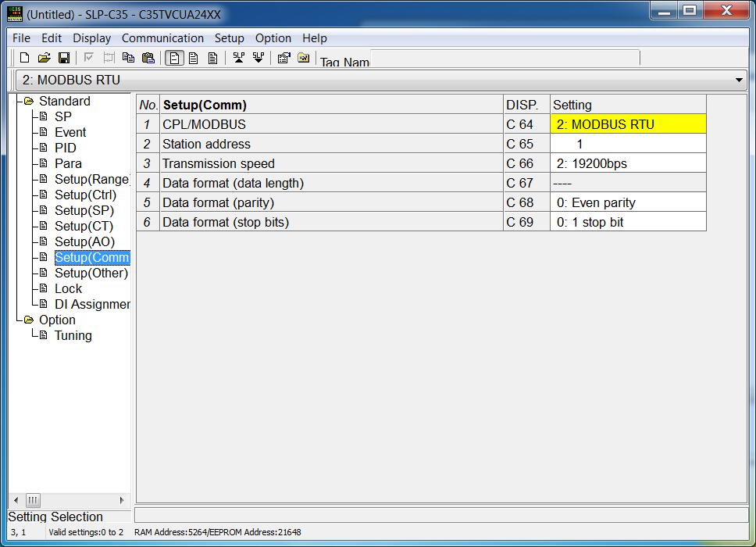Select the pressed simple display level icon
The image size is (756, 547).
click(174, 59)
